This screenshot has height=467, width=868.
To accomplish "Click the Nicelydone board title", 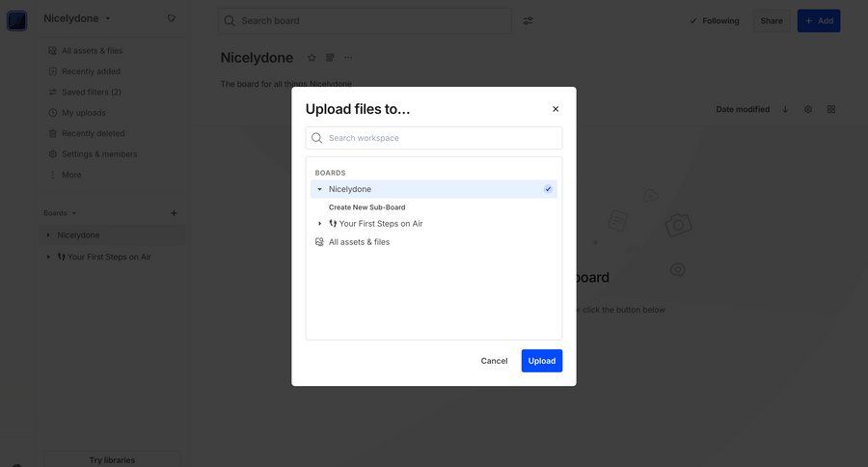I will coord(257,58).
